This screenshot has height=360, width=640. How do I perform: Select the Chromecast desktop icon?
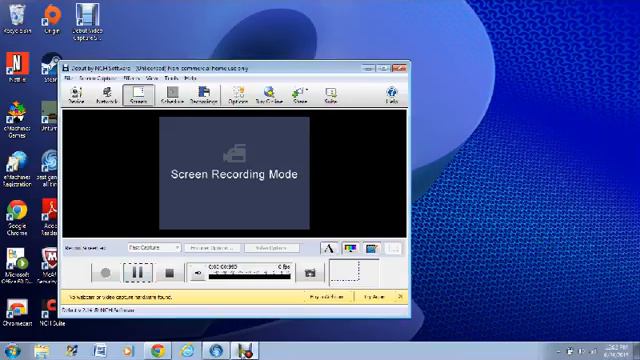17,312
